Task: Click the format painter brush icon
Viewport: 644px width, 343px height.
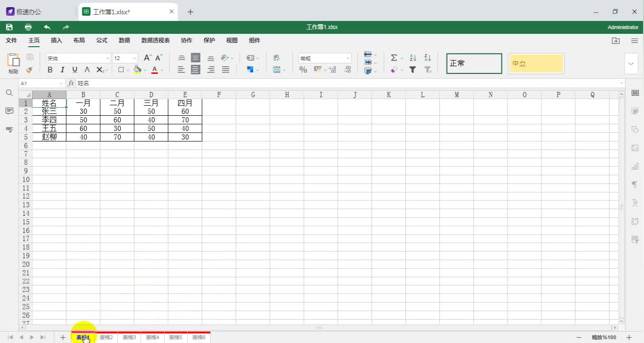Action: coord(29,70)
